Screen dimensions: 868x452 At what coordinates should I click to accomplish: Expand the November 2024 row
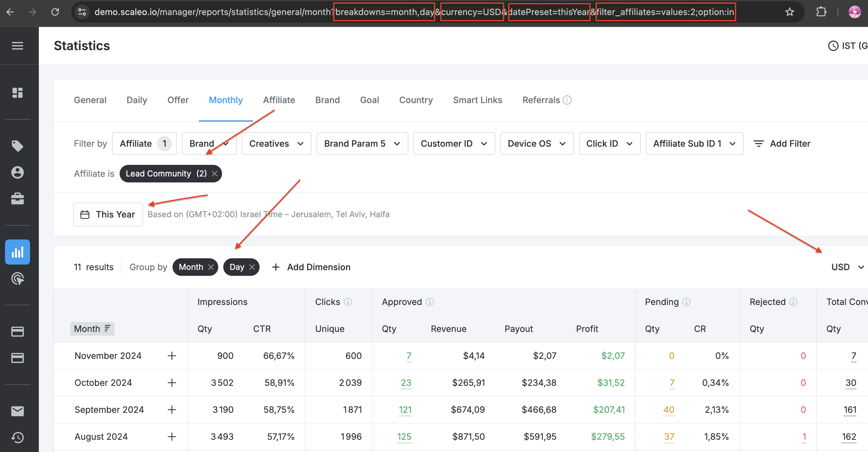coord(172,356)
